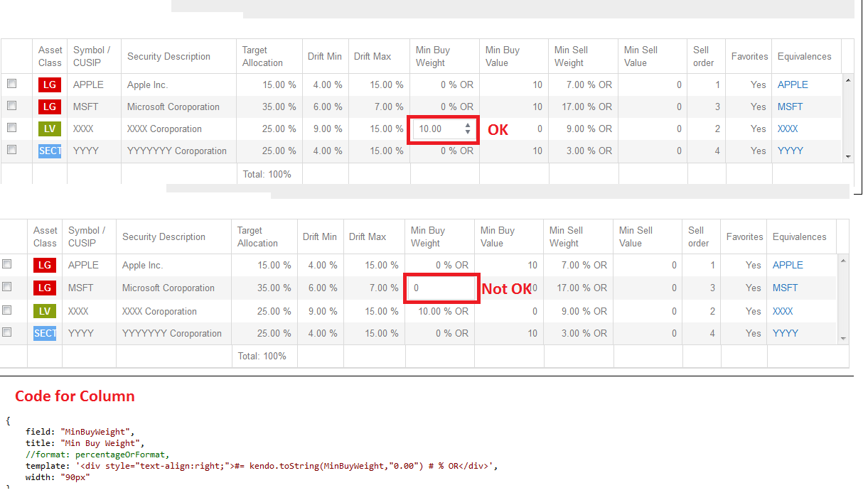Tick the APPLE row checkbox in upper grid

click(11, 84)
